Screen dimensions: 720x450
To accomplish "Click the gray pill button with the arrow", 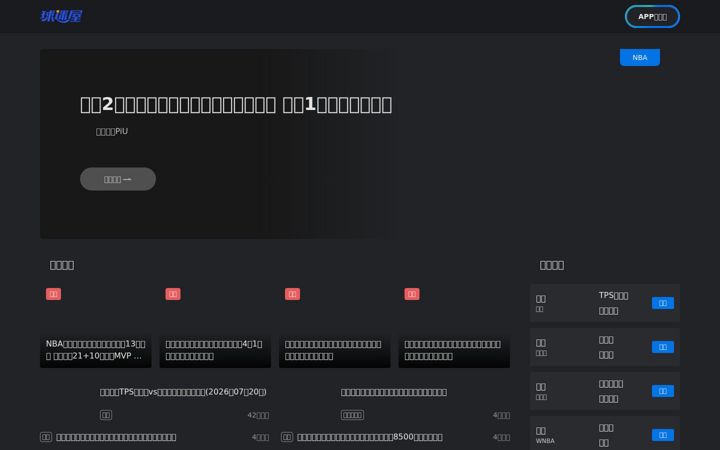I will pyautogui.click(x=118, y=179).
